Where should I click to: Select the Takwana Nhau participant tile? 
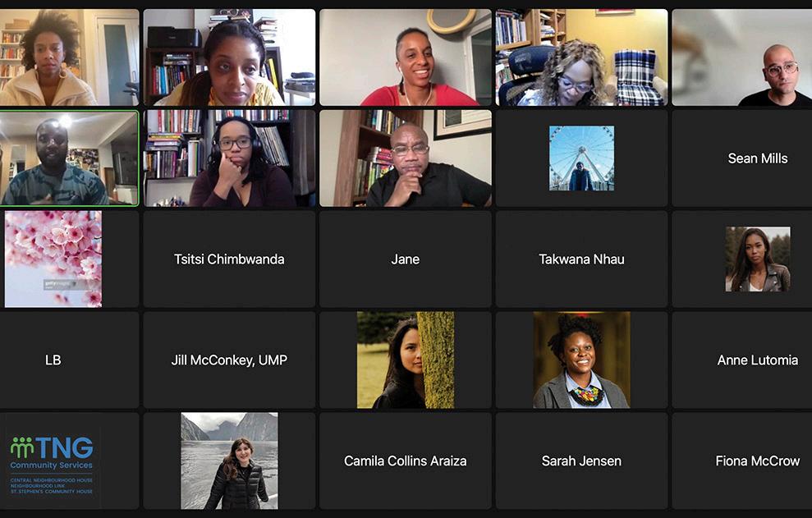click(x=581, y=259)
